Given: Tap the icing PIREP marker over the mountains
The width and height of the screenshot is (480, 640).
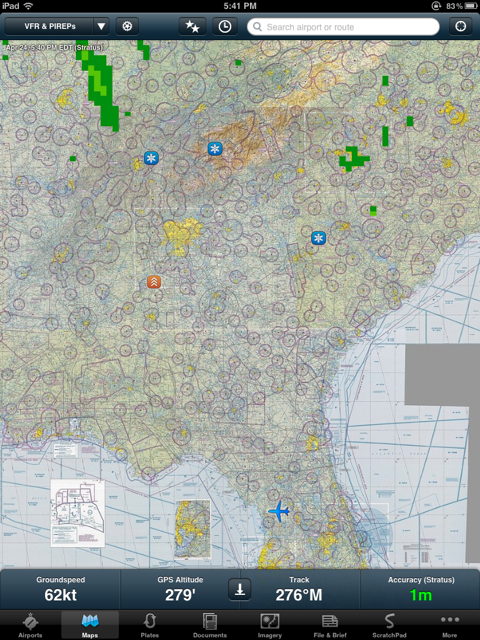Looking at the screenshot, I should click(x=215, y=149).
